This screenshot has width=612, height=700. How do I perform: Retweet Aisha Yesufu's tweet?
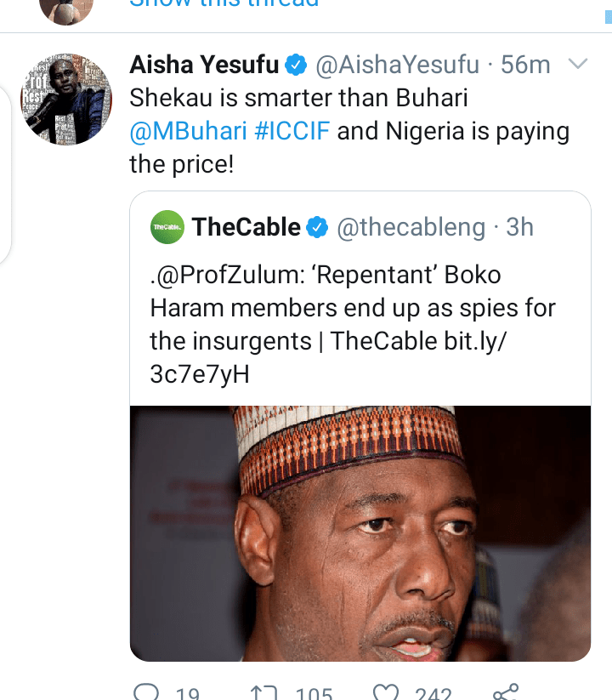(x=264, y=693)
